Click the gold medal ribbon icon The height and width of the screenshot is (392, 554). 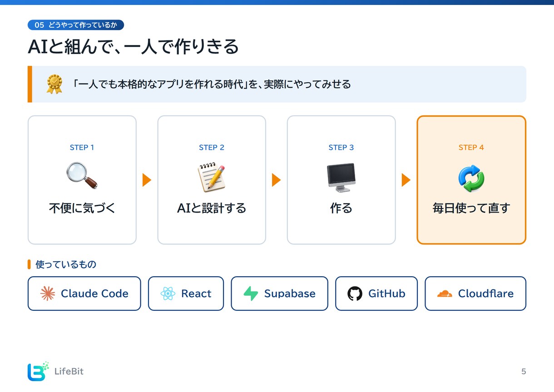(x=54, y=84)
